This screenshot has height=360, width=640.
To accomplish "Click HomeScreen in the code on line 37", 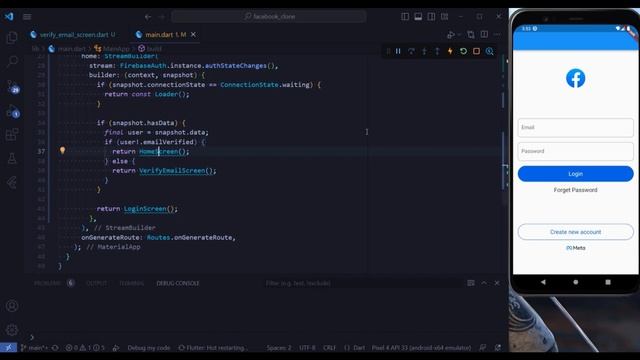I will click(158, 151).
